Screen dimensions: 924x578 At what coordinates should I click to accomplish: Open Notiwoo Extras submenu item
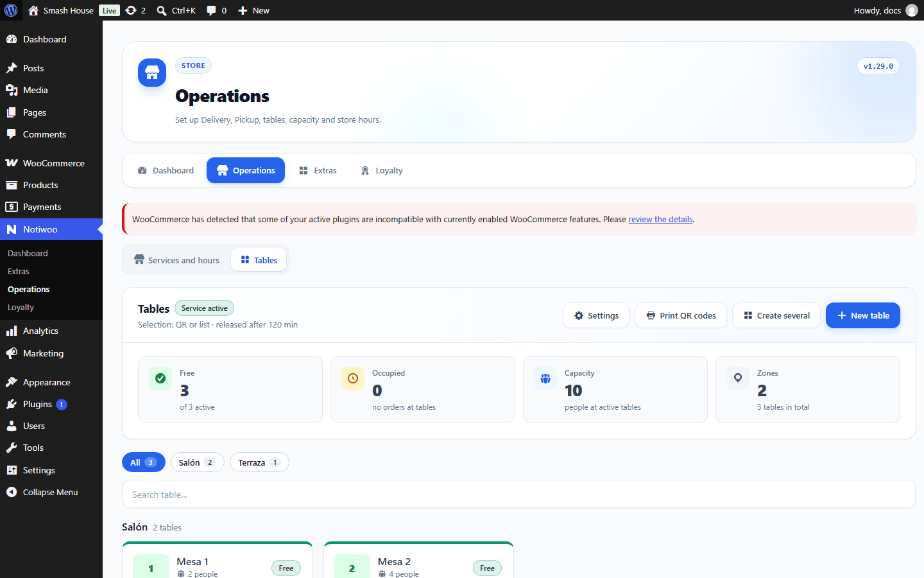19,272
